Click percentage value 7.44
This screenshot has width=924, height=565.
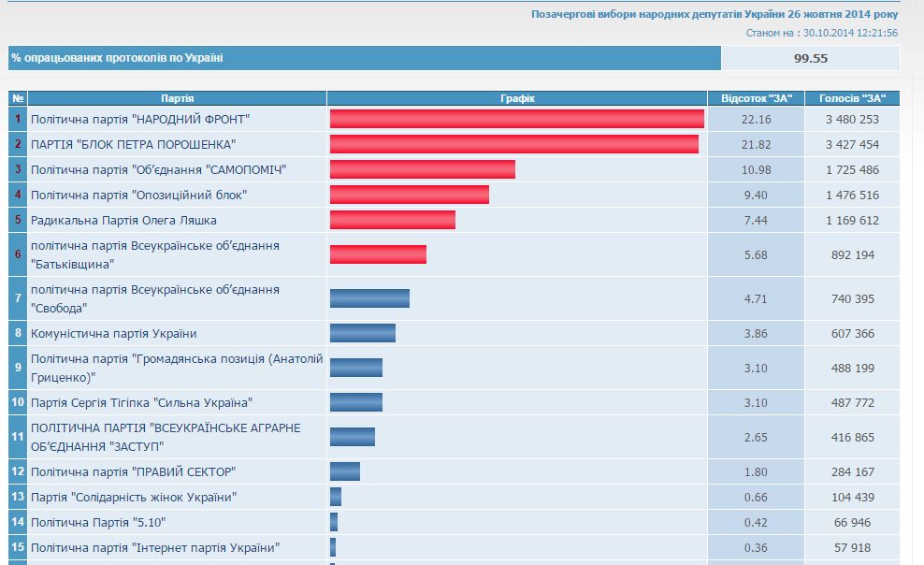(756, 221)
